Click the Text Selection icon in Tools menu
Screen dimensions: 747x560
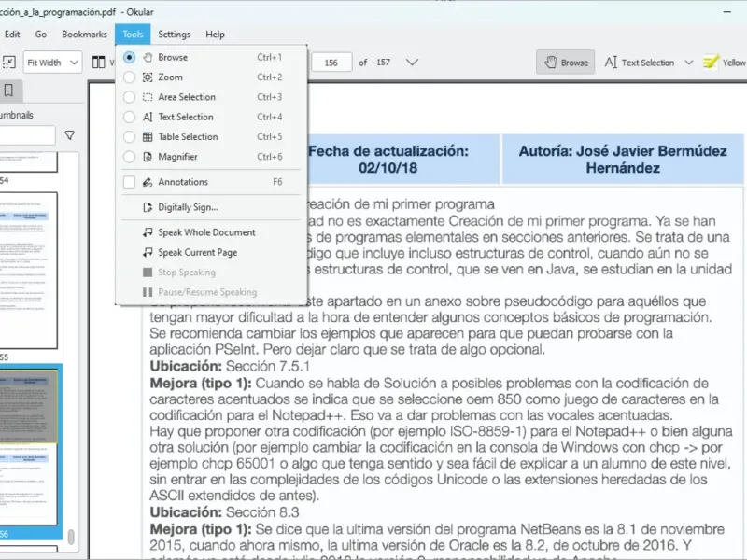click(x=148, y=118)
